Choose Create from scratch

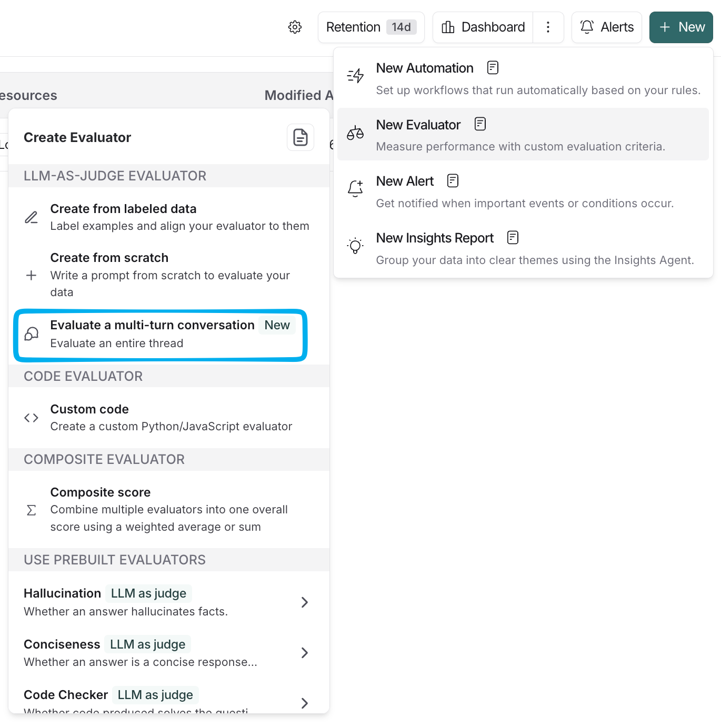tap(169, 275)
